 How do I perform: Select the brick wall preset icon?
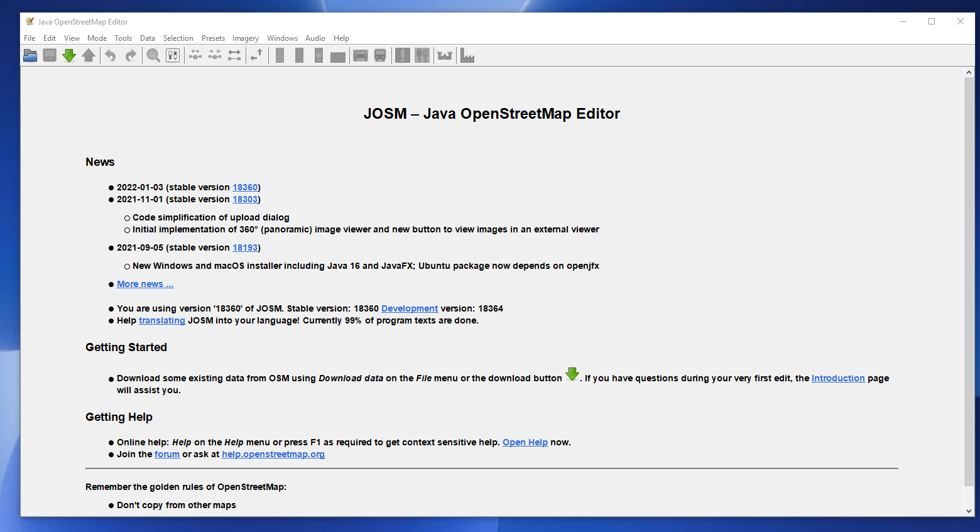(338, 56)
